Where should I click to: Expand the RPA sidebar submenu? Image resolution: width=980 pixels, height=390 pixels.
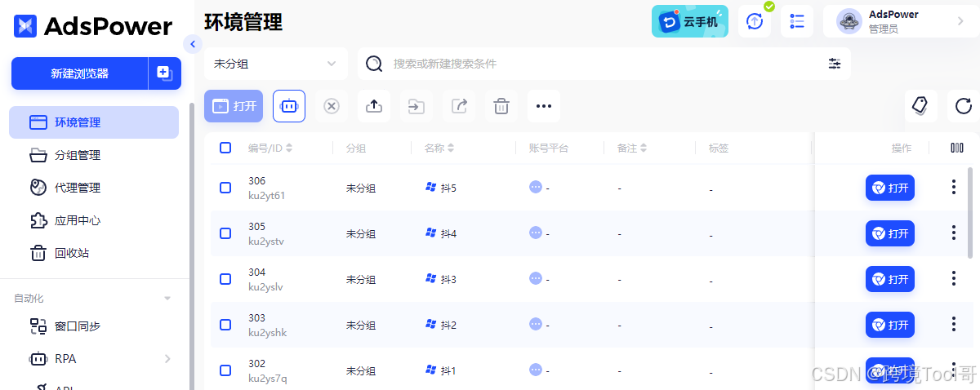167,359
